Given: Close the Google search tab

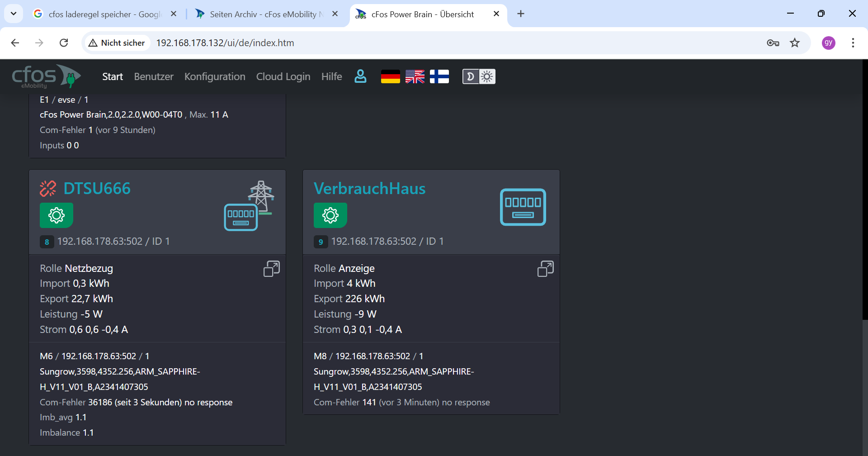Looking at the screenshot, I should tap(174, 14).
